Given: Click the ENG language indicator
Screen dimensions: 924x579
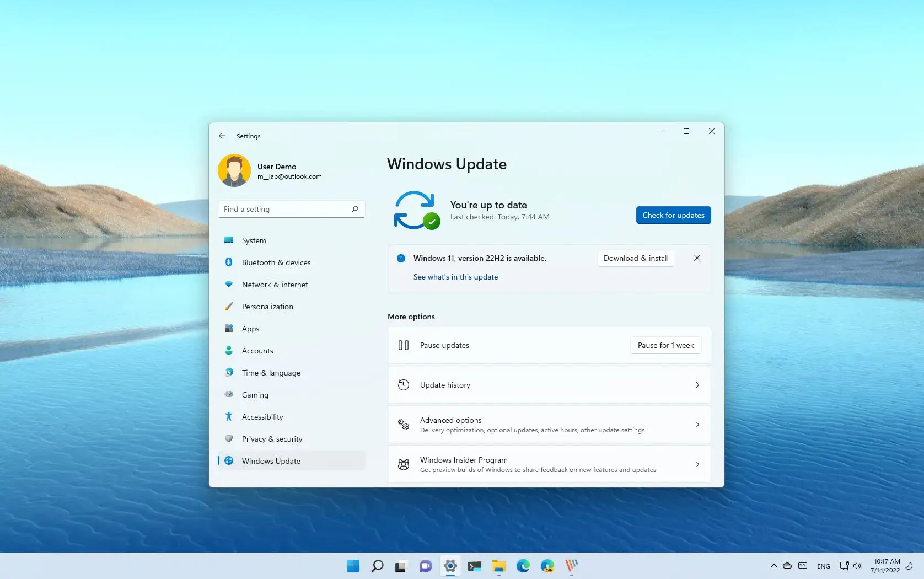Looking at the screenshot, I should [823, 566].
